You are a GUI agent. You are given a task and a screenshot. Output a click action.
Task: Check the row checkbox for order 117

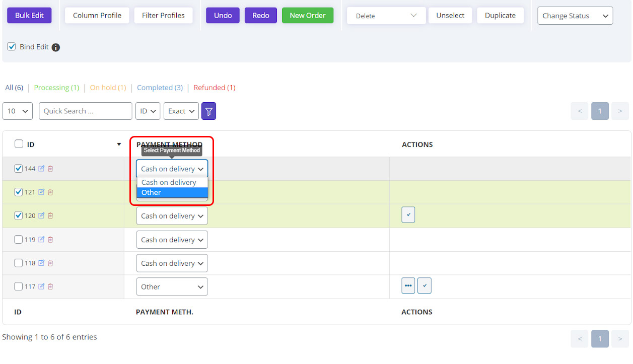tap(18, 286)
